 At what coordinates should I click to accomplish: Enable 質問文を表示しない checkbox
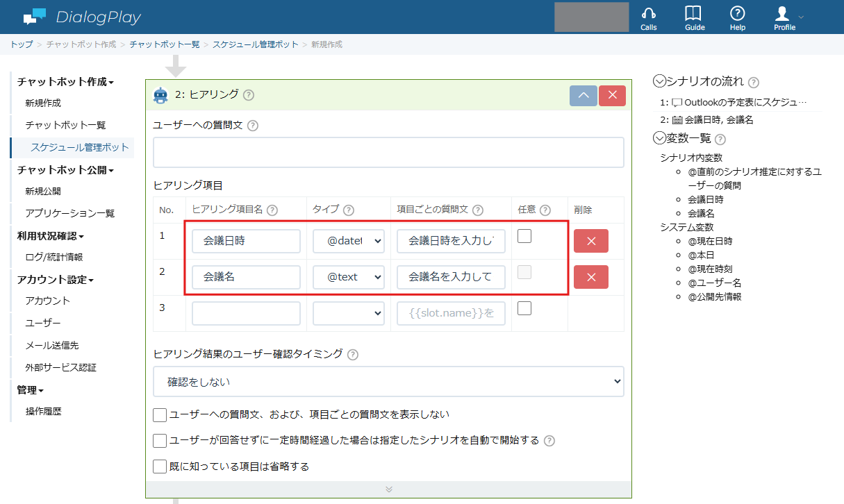tap(160, 415)
